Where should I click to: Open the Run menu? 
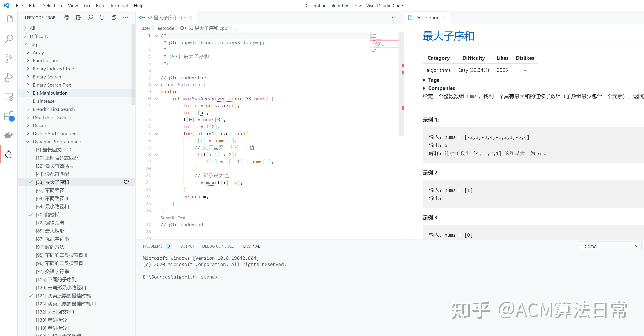point(100,5)
